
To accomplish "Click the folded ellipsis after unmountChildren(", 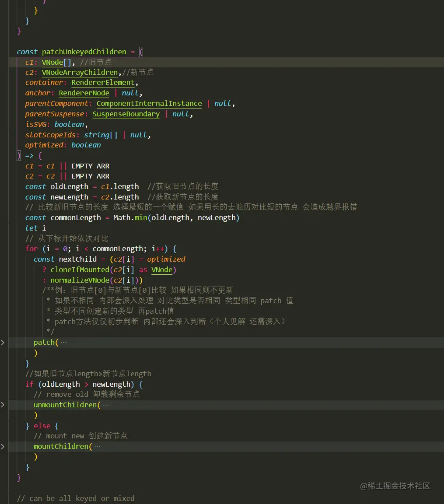I will (x=106, y=405).
